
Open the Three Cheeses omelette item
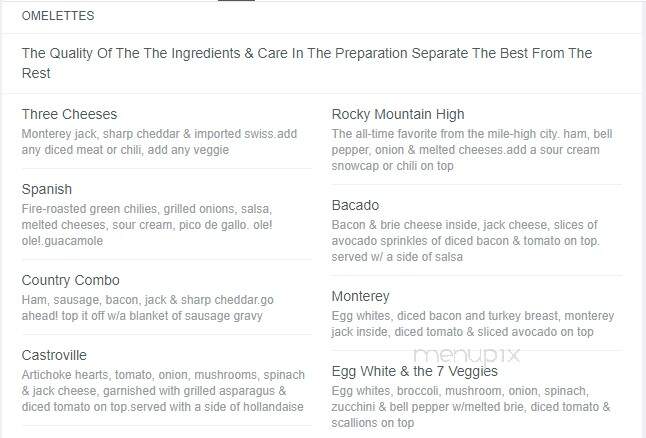69,114
